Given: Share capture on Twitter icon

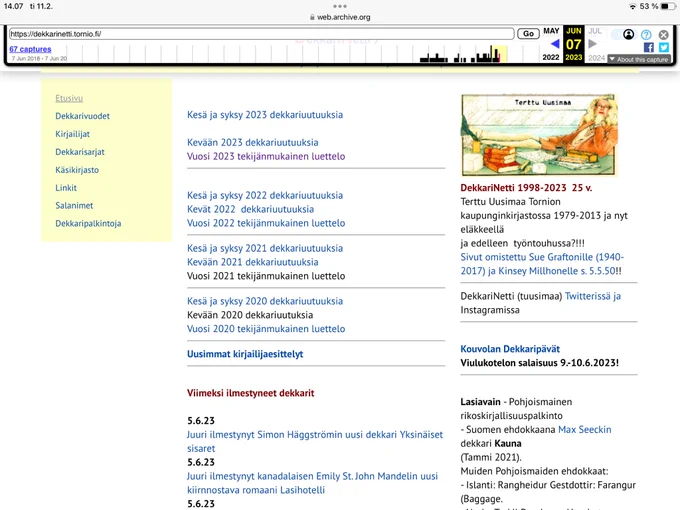Looking at the screenshot, I should (664, 47).
